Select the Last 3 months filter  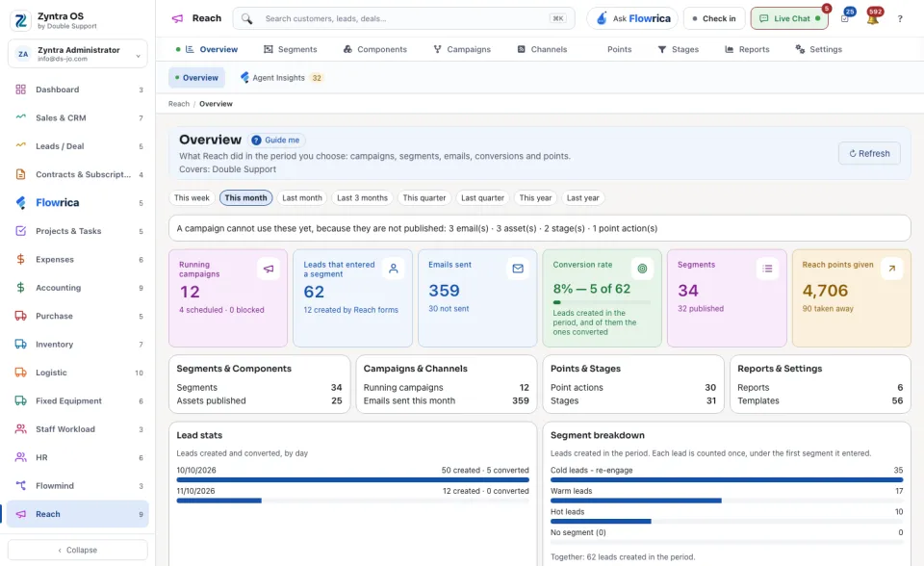tap(363, 198)
